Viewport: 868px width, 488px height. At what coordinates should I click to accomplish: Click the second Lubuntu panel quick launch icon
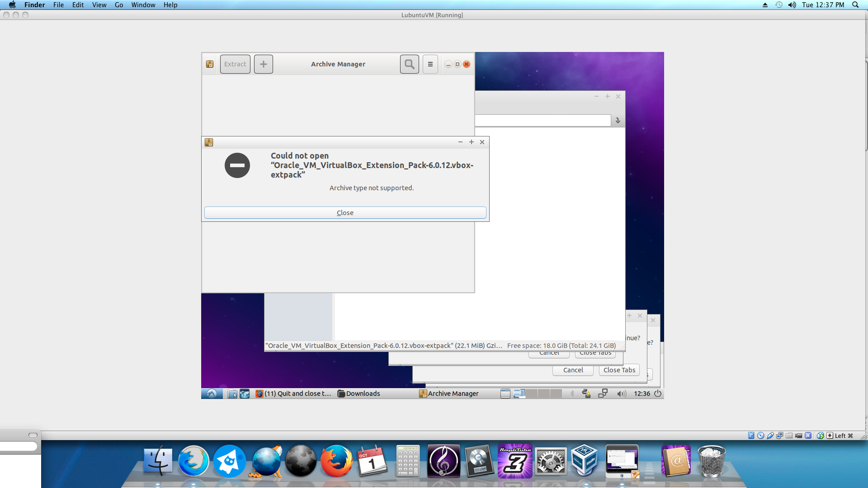click(245, 394)
